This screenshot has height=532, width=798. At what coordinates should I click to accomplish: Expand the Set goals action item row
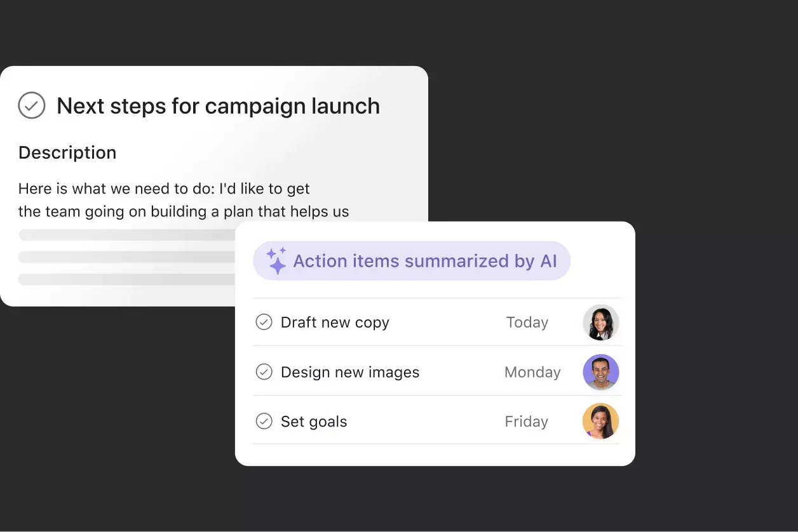314,421
